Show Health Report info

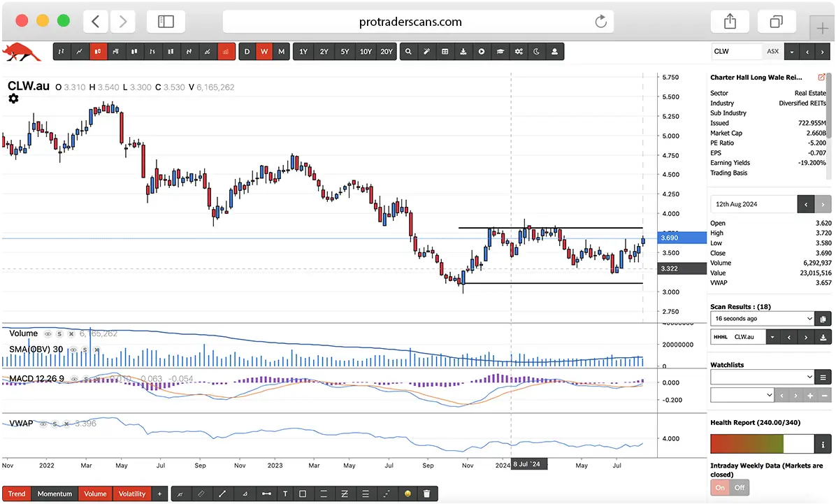pos(823,445)
